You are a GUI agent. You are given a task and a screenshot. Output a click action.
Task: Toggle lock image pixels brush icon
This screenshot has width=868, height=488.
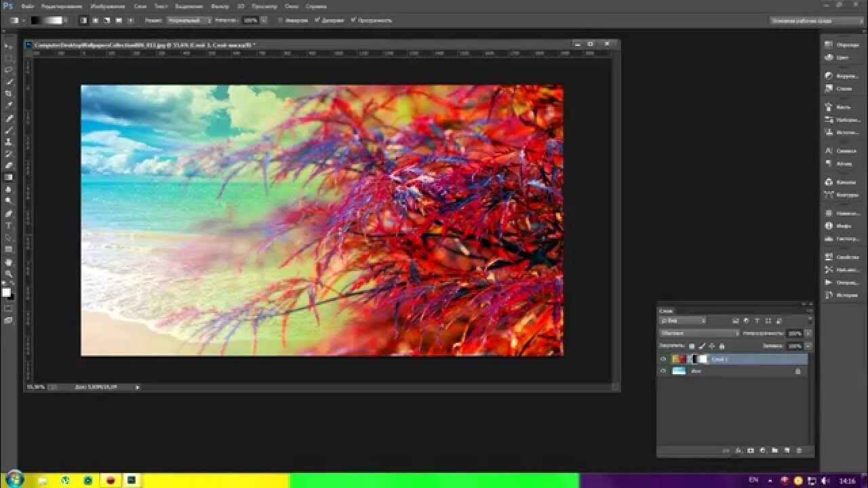(x=702, y=346)
